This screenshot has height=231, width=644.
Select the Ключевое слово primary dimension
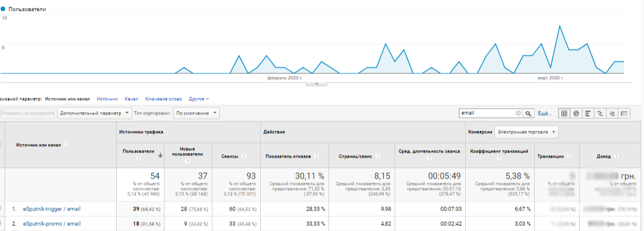coord(163,99)
